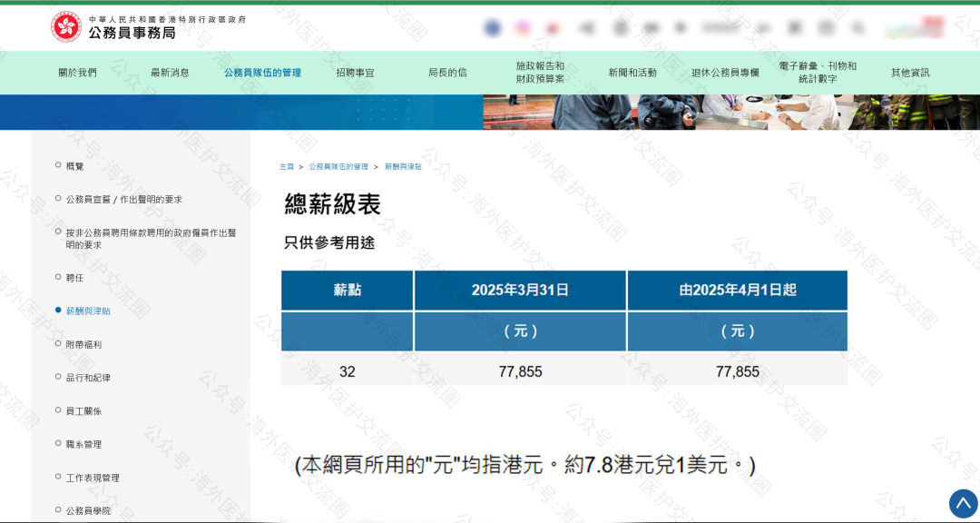The image size is (980, 523).
Task: Click the red YouTube icon in header
Action: click(x=553, y=28)
